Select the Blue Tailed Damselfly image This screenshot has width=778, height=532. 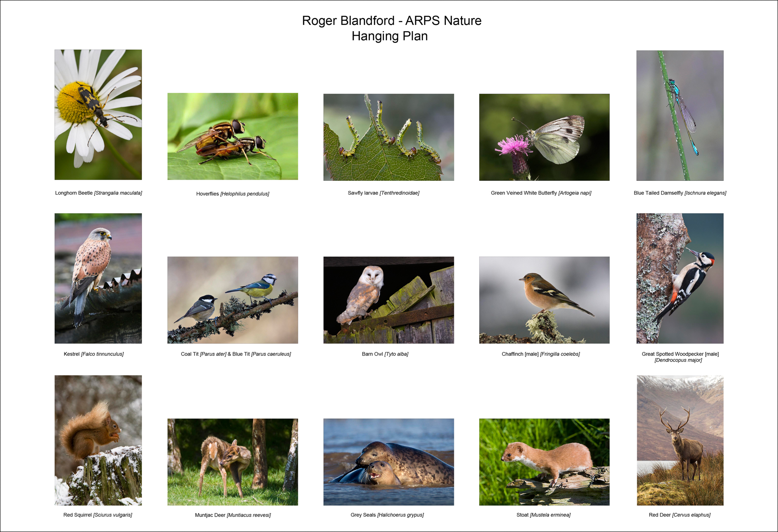point(680,115)
